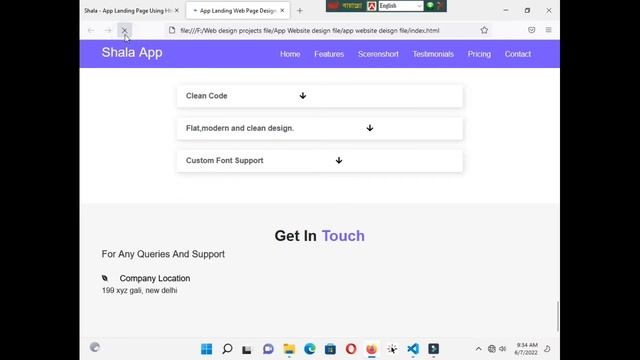
Task: Expand the Custom Font Support arrow
Action: (x=339, y=160)
